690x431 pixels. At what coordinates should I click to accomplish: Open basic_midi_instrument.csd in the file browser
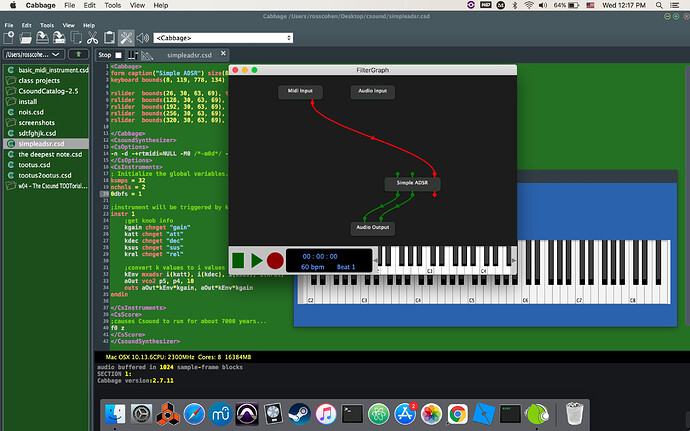(46, 70)
